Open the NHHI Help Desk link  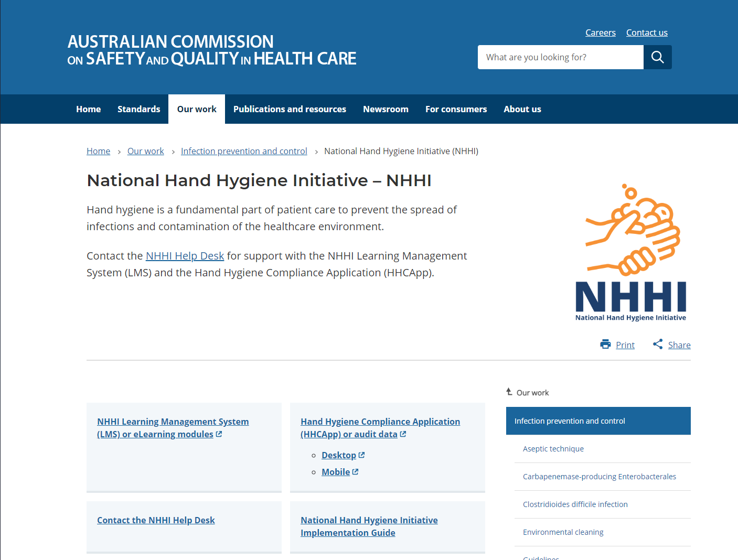(x=185, y=255)
